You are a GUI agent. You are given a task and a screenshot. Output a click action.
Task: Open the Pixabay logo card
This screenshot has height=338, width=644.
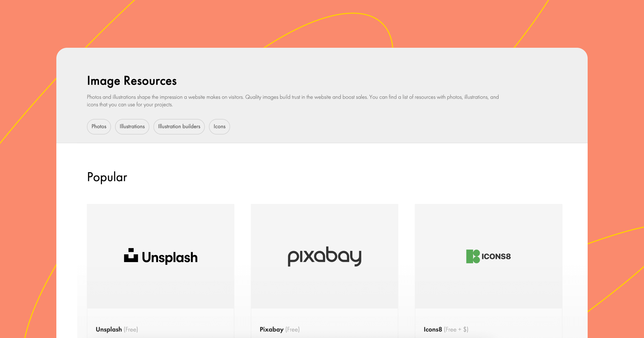324,256
